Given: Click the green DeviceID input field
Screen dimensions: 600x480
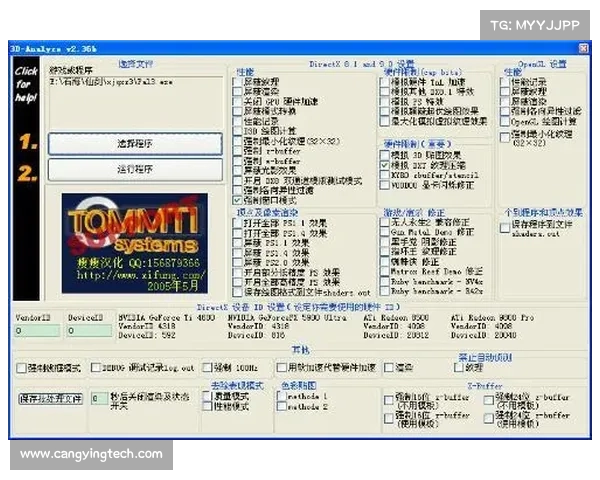Looking at the screenshot, I should [89, 332].
